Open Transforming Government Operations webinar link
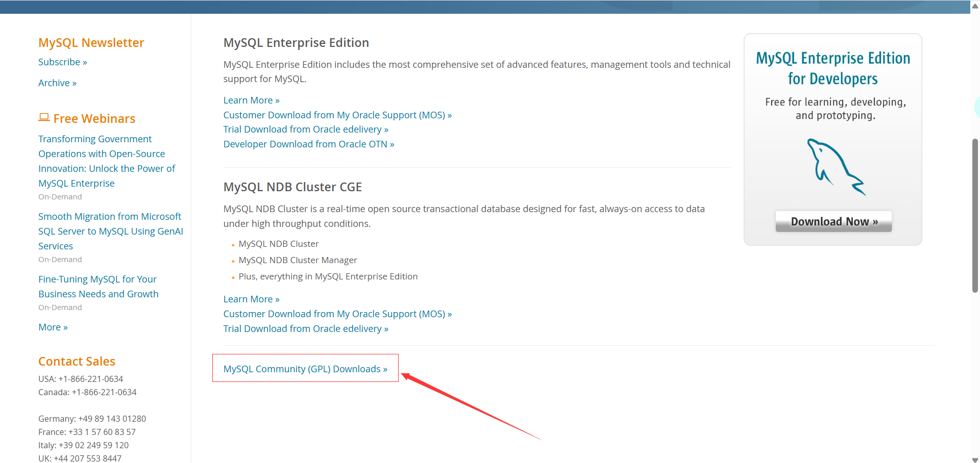Screen dimensions: 980x463 107,161
